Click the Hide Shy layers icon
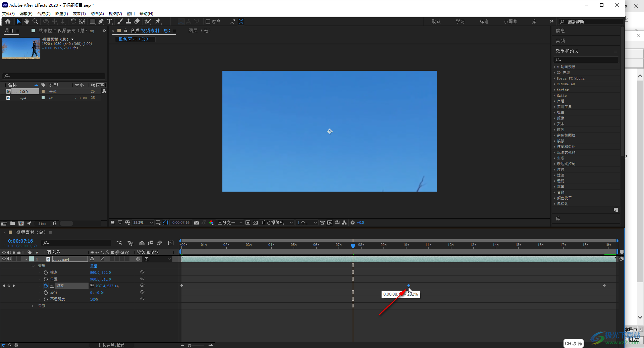Image resolution: width=644 pixels, height=348 pixels. coord(142,243)
